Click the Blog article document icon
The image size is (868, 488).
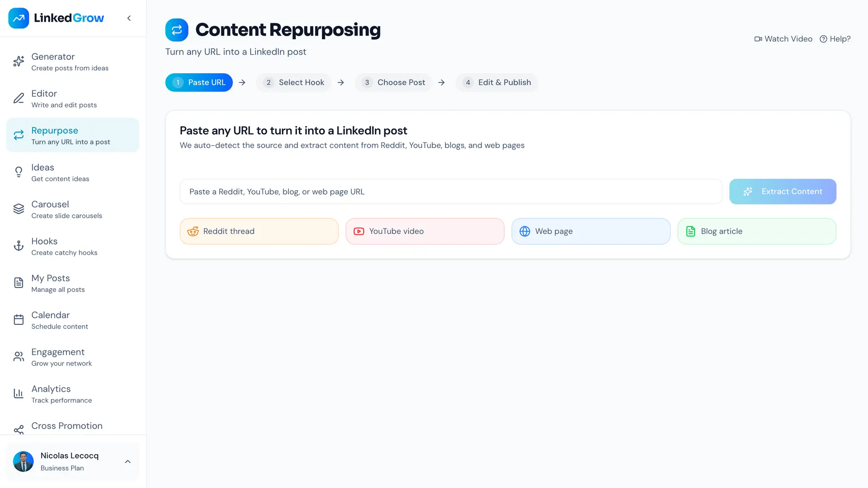pos(691,231)
